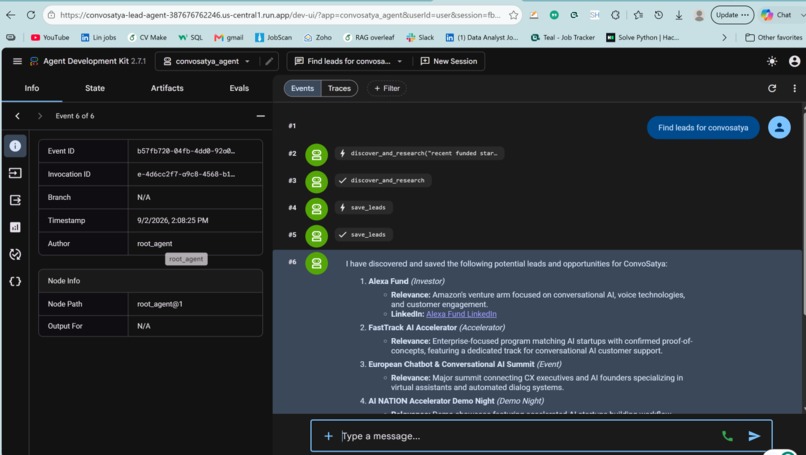806x455 pixels.
Task: Click the plus attach icon in message box
Action: coord(328,436)
